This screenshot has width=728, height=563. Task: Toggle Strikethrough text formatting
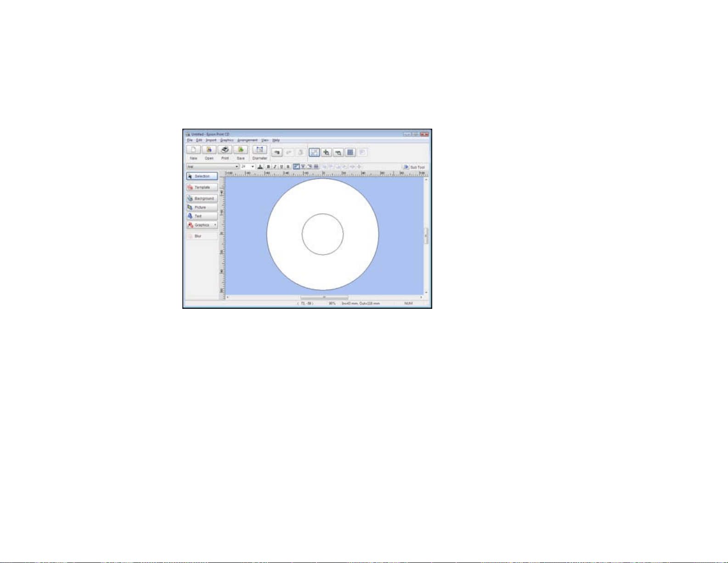click(288, 166)
